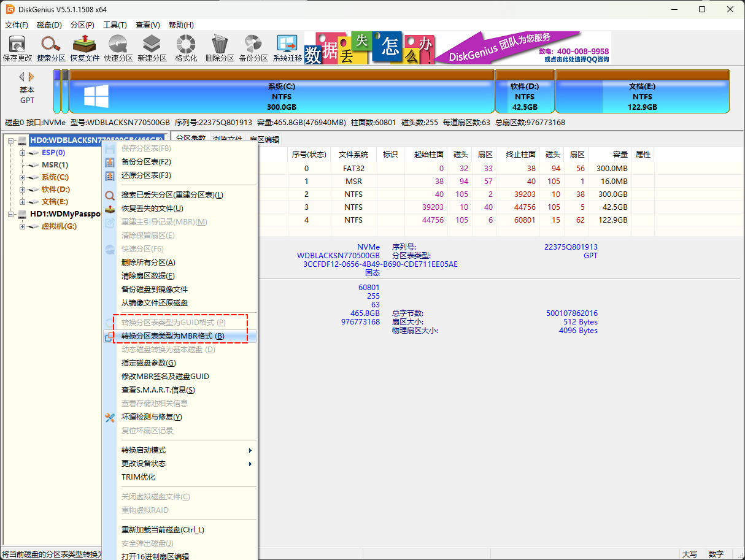This screenshot has width=745, height=560.
Task: Click the 格式化 (Format) toolbar icon
Action: [186, 48]
